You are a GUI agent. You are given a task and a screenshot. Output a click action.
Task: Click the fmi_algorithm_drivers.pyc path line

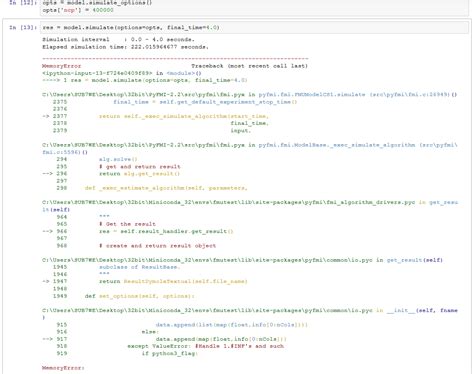tap(250, 206)
